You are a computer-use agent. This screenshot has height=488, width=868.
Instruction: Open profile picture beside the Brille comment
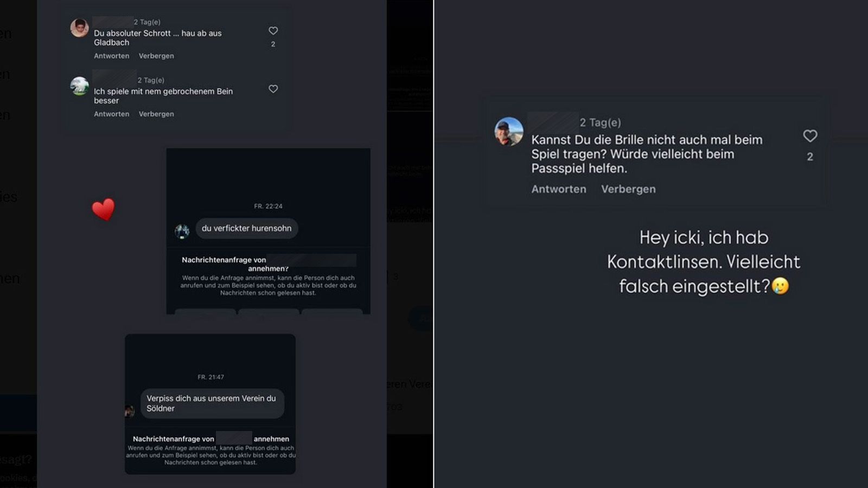508,131
